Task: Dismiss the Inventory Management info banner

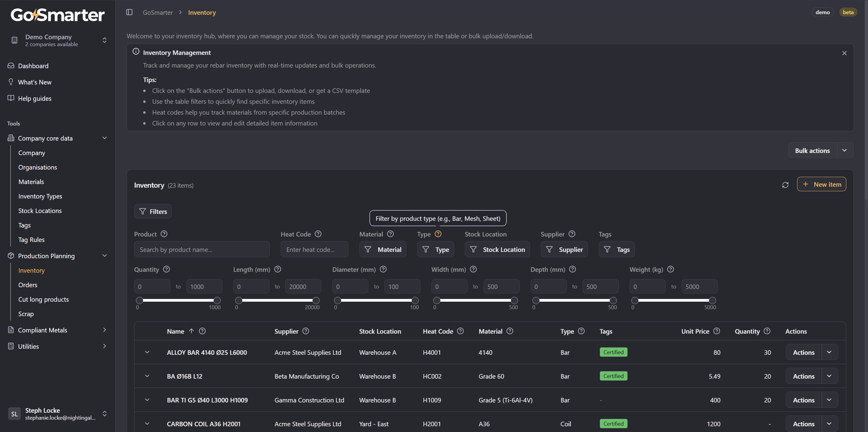Action: [844, 53]
